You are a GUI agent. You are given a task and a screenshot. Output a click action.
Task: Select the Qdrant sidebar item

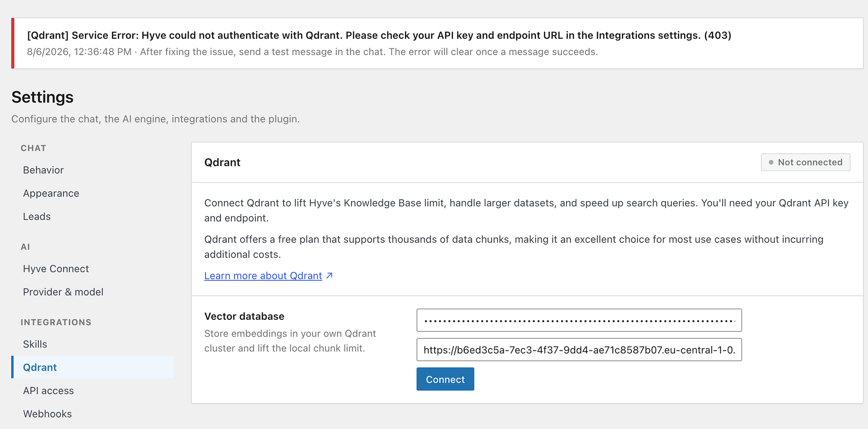point(93,367)
